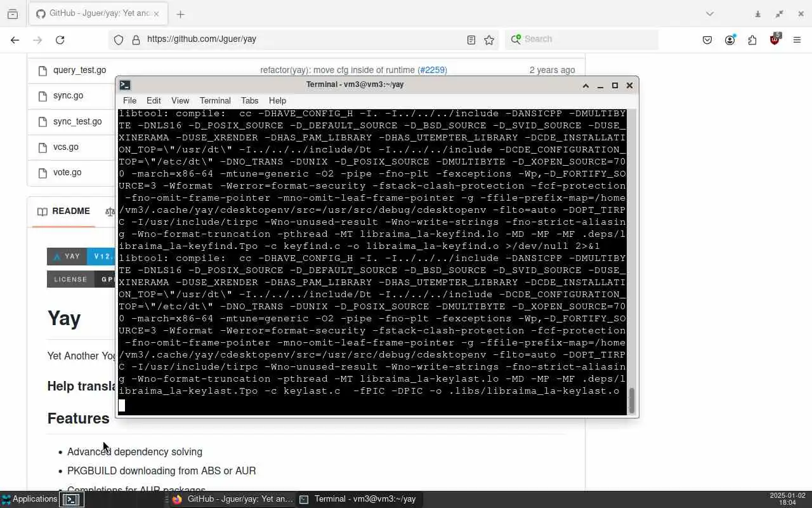This screenshot has width=812, height=508.
Task: Close the GitHub Jguer/yay browser tab
Action: click(x=156, y=13)
